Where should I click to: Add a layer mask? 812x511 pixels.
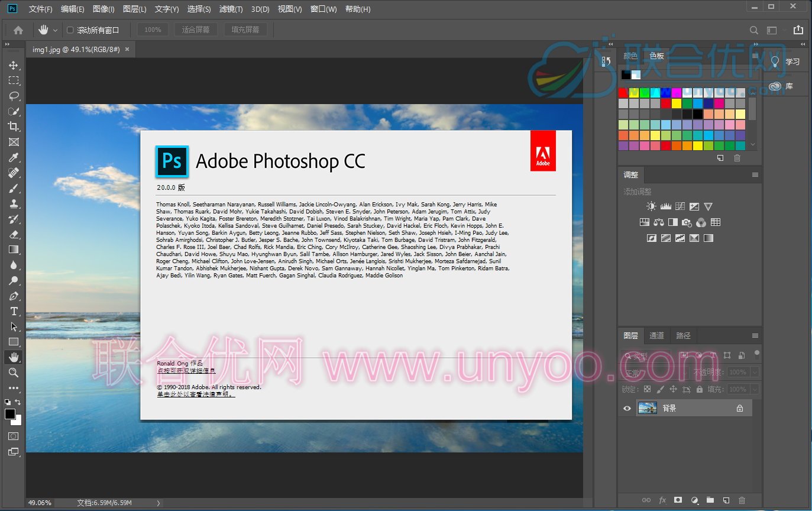pyautogui.click(x=678, y=500)
